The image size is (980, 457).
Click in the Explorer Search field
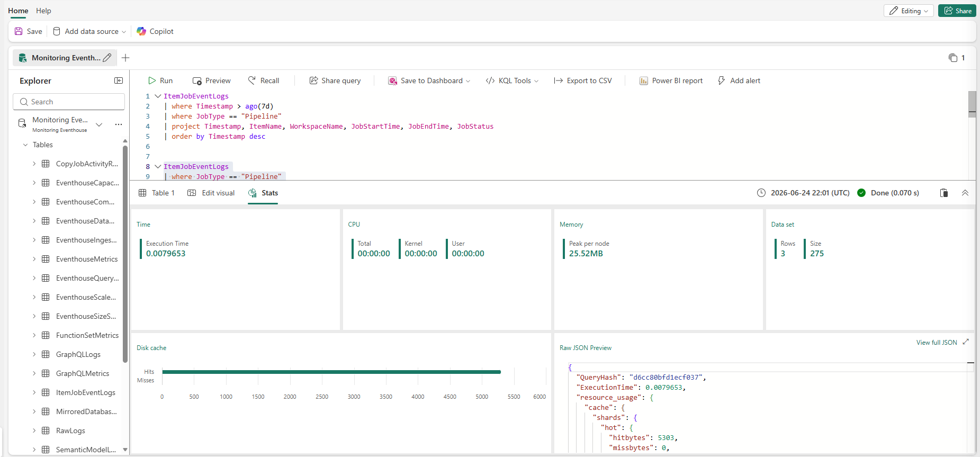point(69,102)
